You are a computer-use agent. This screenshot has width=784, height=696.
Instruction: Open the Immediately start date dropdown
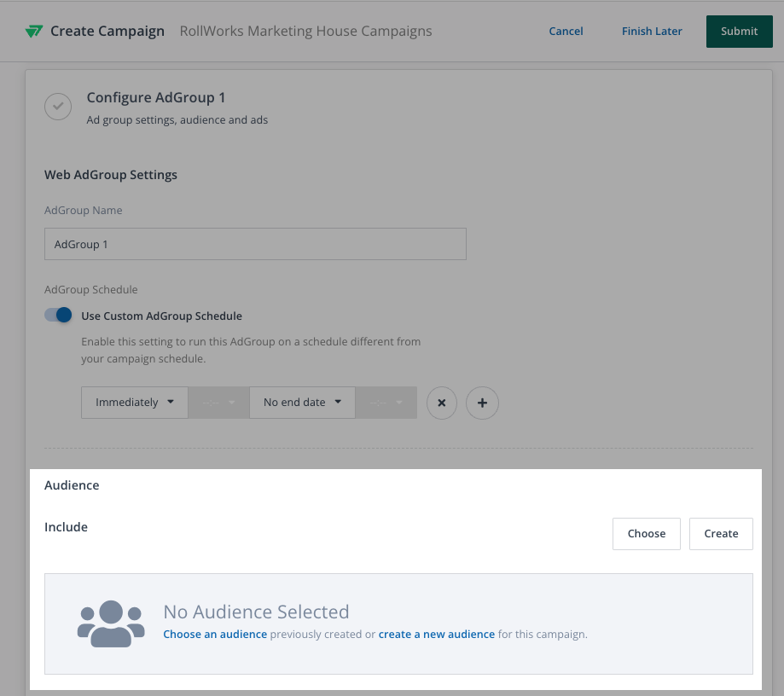pos(135,403)
